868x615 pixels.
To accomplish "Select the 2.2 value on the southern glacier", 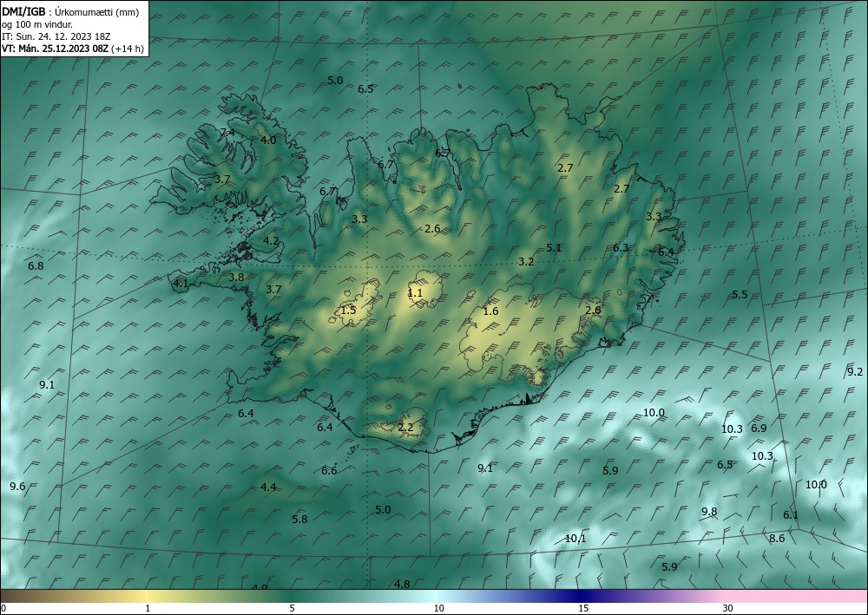I will click(x=405, y=427).
